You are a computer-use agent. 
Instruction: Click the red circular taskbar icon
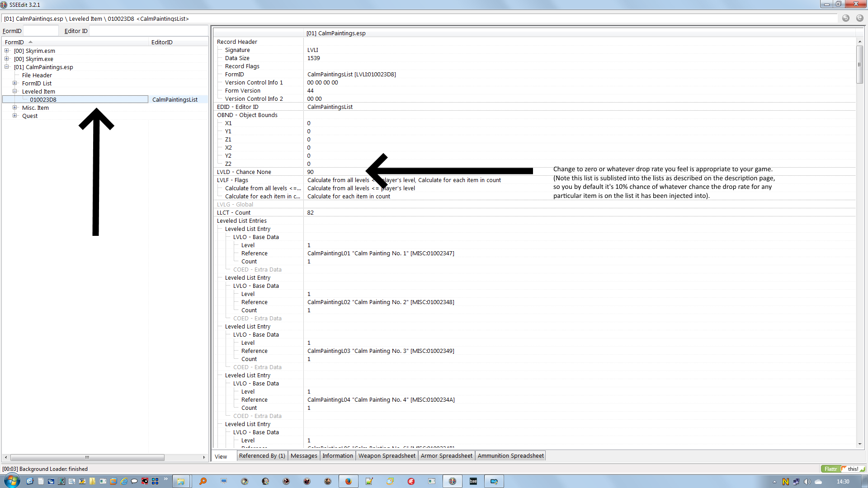(x=411, y=481)
